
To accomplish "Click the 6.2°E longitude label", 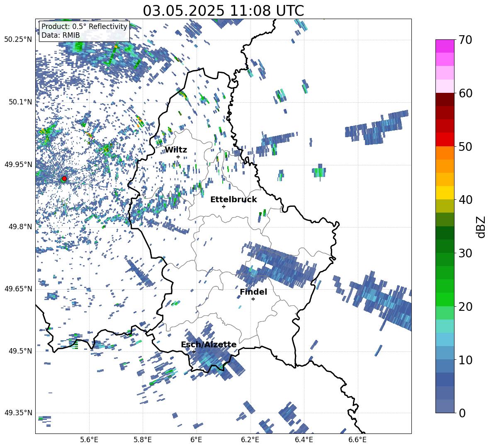I will [250, 440].
